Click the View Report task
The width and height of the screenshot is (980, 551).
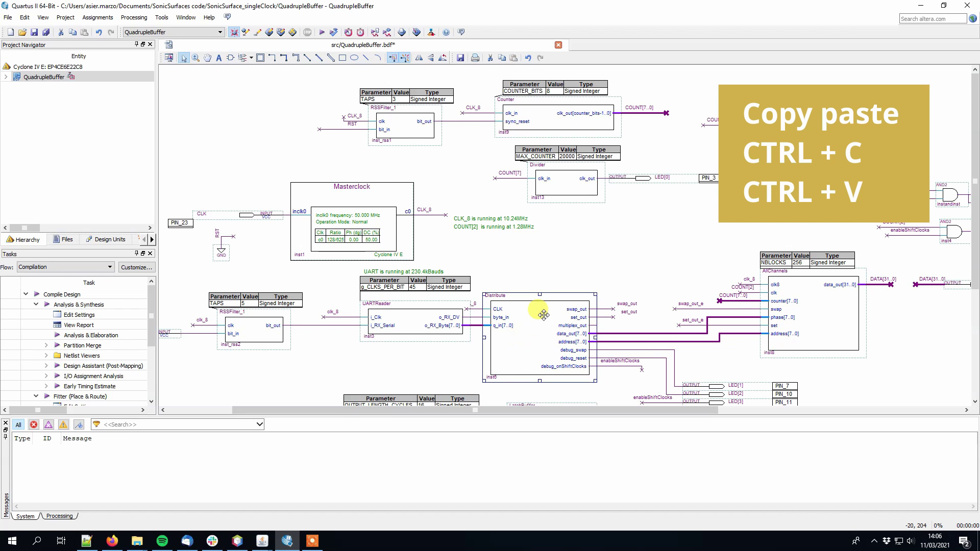[x=79, y=325]
